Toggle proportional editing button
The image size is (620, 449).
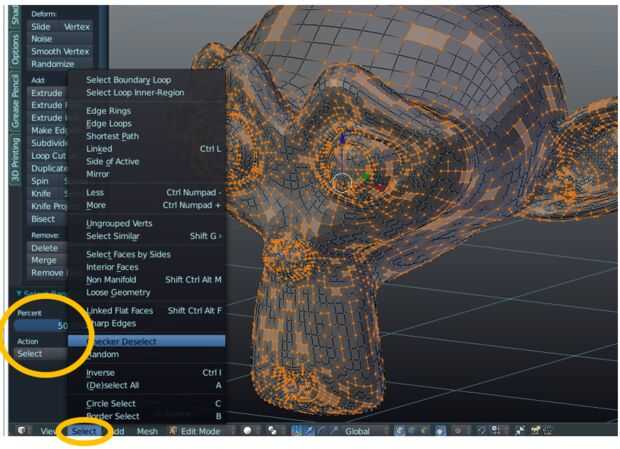coord(459,430)
